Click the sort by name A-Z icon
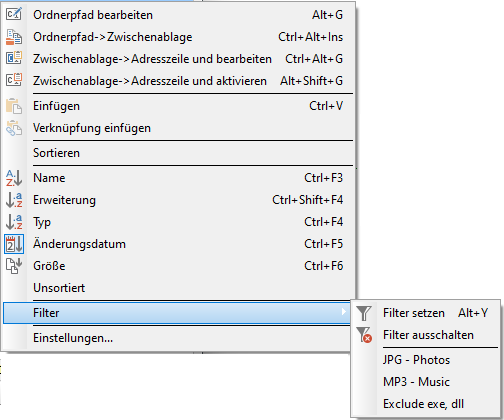This screenshot has height=420, width=504. 14,178
